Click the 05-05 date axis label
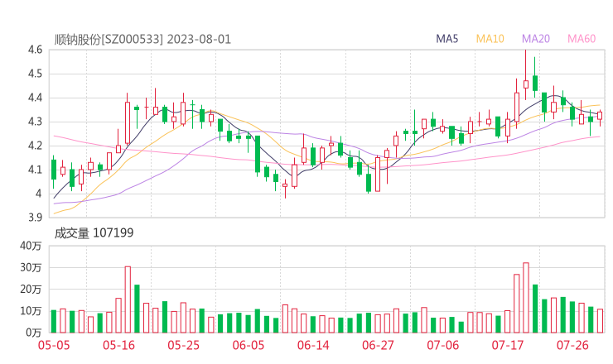613x364 pixels. tap(54, 345)
